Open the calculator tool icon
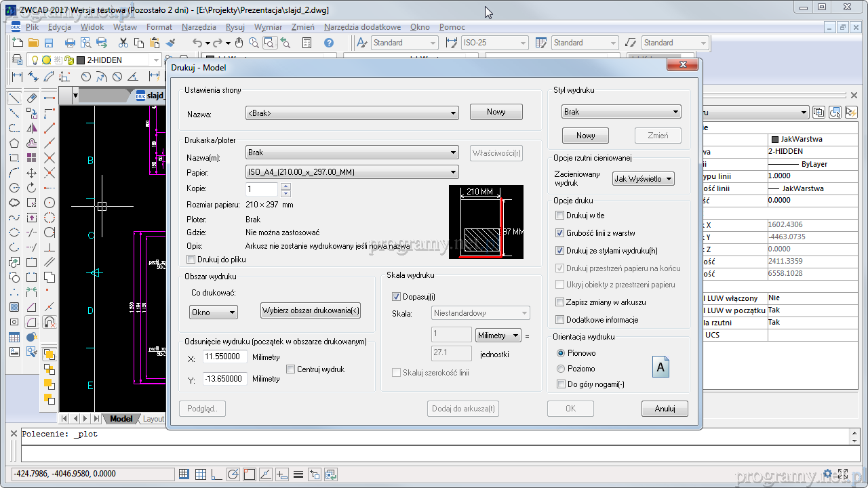Viewport: 868px width, 488px height. tap(307, 43)
